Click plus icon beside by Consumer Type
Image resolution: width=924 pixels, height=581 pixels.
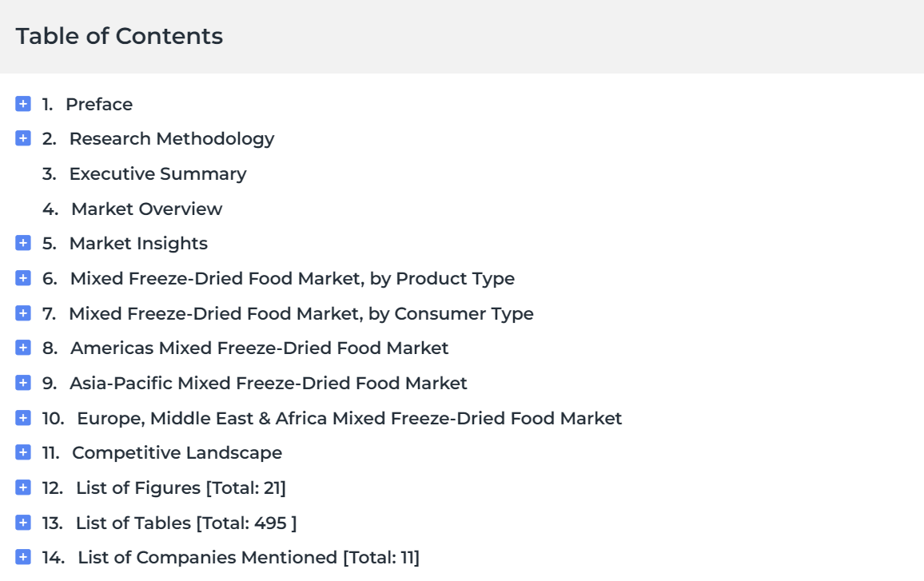(x=23, y=313)
